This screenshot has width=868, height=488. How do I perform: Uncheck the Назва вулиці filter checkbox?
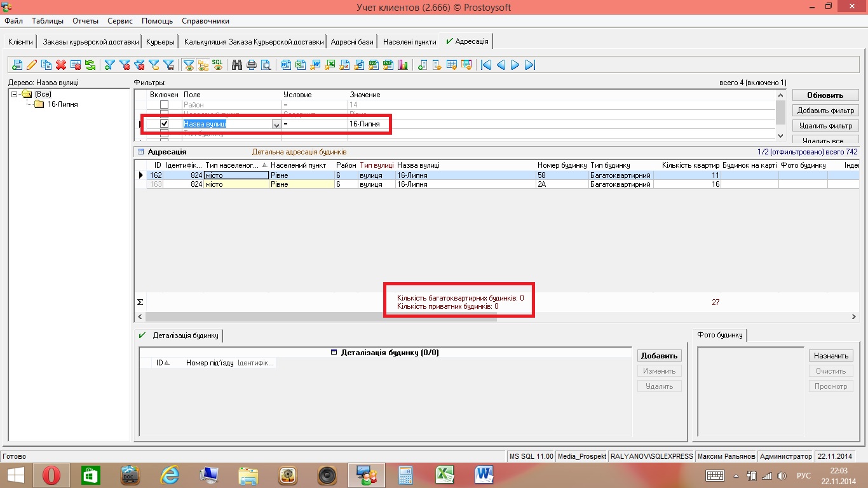tap(164, 124)
